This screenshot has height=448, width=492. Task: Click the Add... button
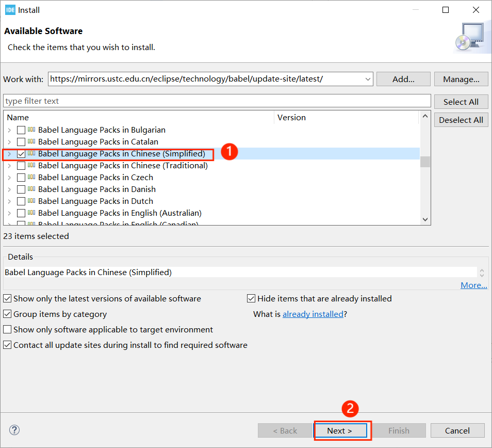tap(403, 79)
